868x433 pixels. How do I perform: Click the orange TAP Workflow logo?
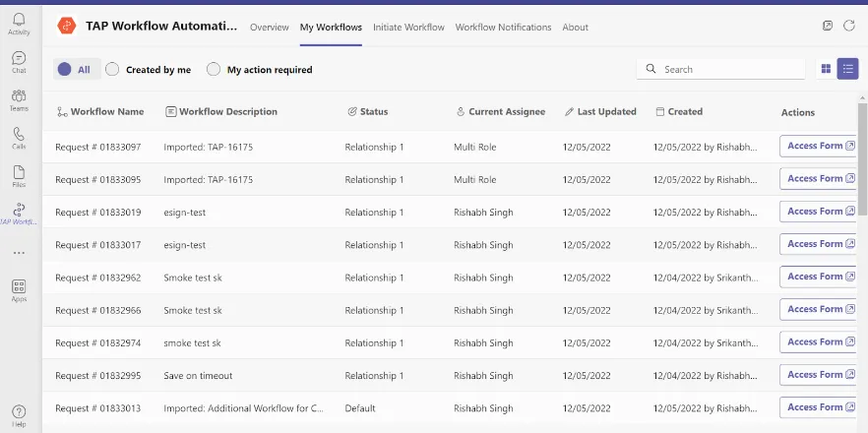(67, 26)
